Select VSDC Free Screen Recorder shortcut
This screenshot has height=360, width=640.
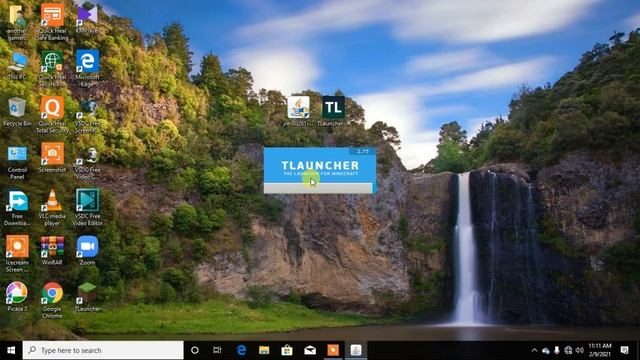pos(87,115)
